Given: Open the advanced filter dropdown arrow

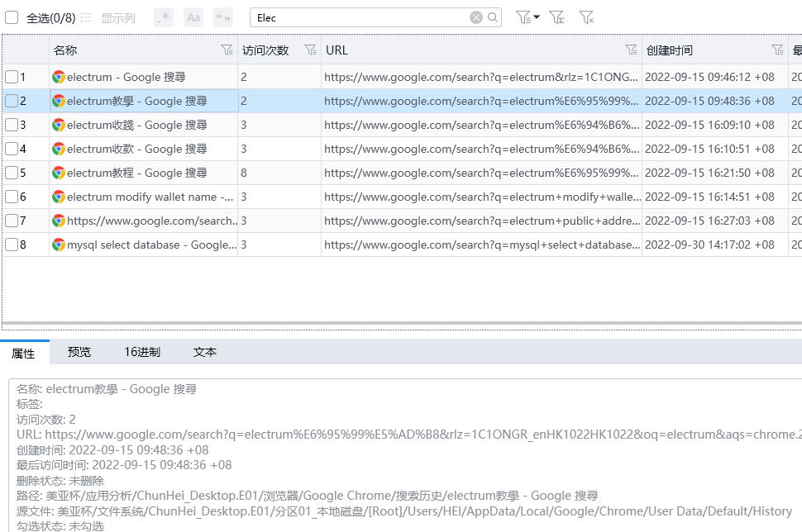Looking at the screenshot, I should (537, 17).
